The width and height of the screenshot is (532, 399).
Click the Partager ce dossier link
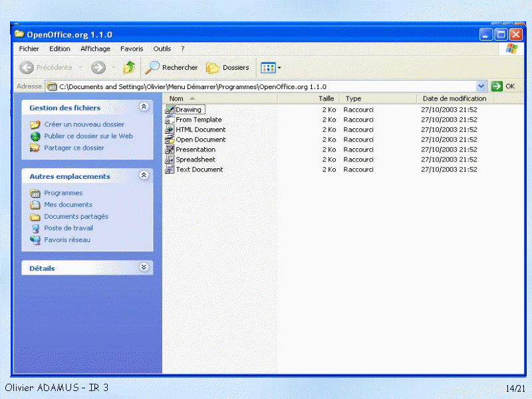point(74,148)
